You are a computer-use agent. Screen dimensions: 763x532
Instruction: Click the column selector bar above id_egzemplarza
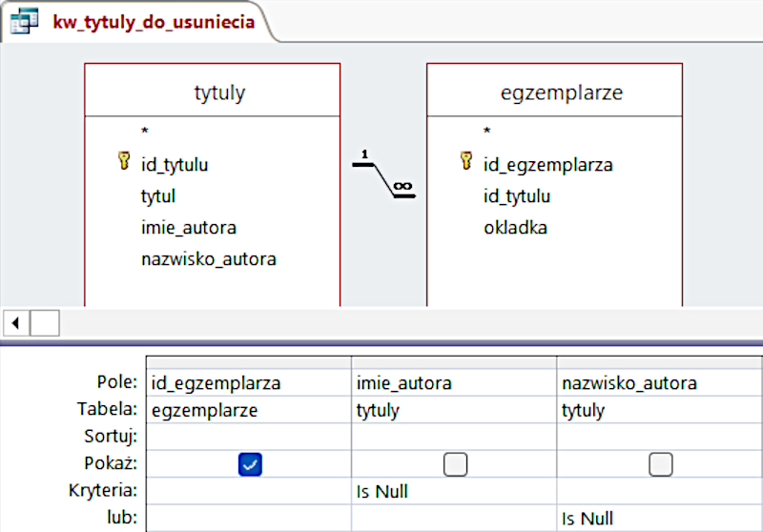click(x=249, y=362)
